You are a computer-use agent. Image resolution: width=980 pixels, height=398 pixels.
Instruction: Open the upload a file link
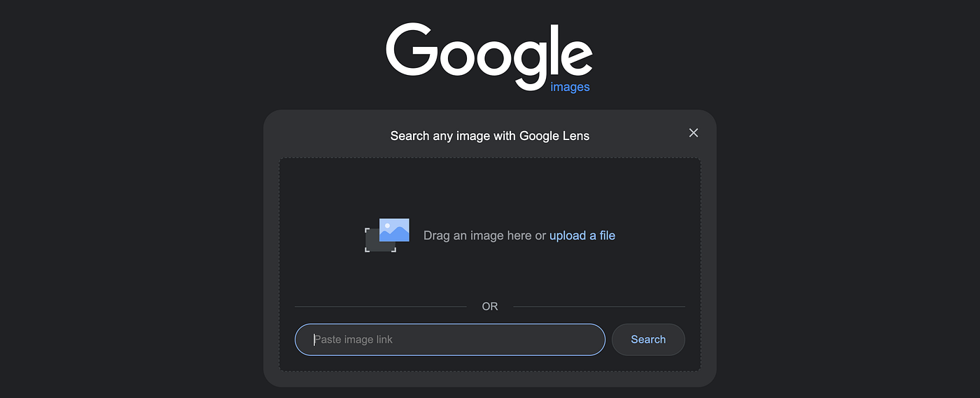point(582,235)
